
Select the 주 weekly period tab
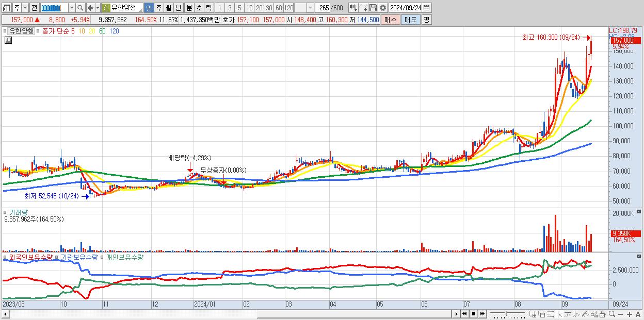[158, 8]
